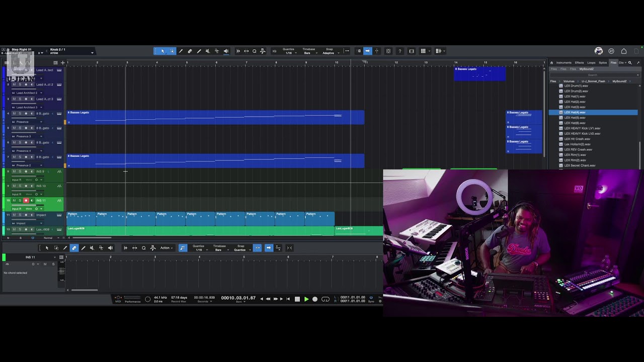
Task: Select the Arrow tool in the top toolbar
Action: [163, 51]
